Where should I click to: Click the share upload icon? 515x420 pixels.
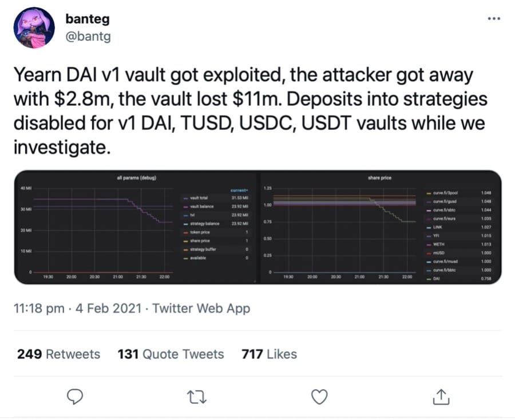click(x=440, y=395)
